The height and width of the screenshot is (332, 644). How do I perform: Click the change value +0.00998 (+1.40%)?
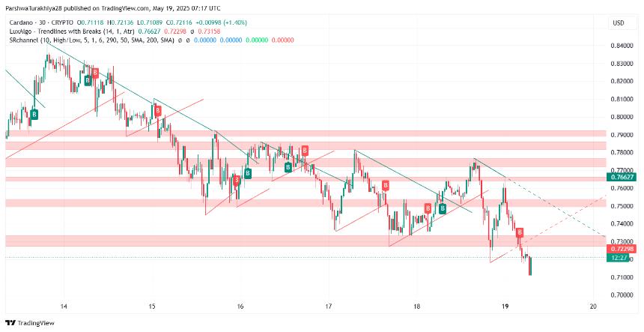coord(221,22)
